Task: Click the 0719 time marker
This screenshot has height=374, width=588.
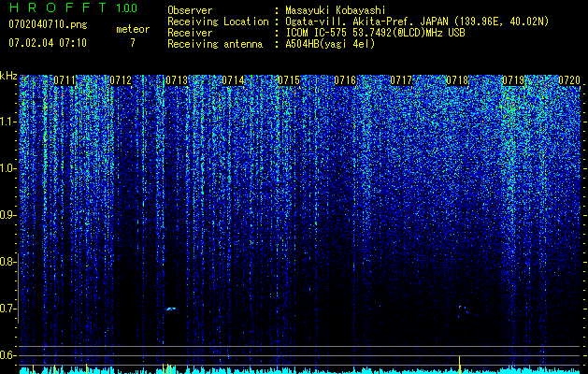Action: (x=512, y=80)
